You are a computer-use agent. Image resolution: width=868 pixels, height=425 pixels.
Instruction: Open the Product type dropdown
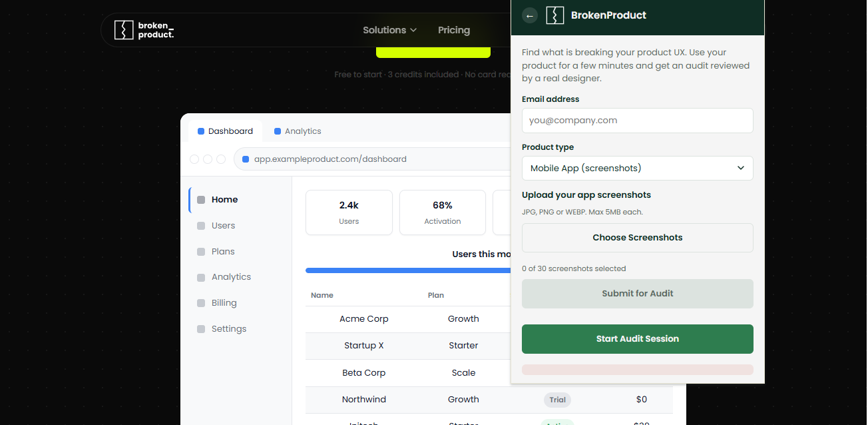[x=638, y=168]
